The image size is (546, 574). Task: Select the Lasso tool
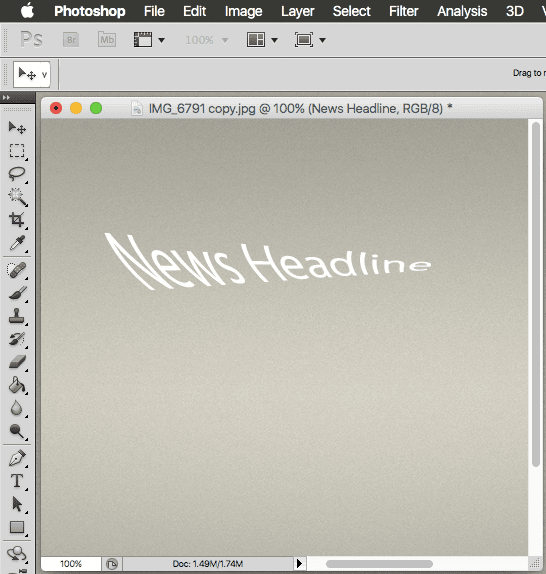[17, 174]
